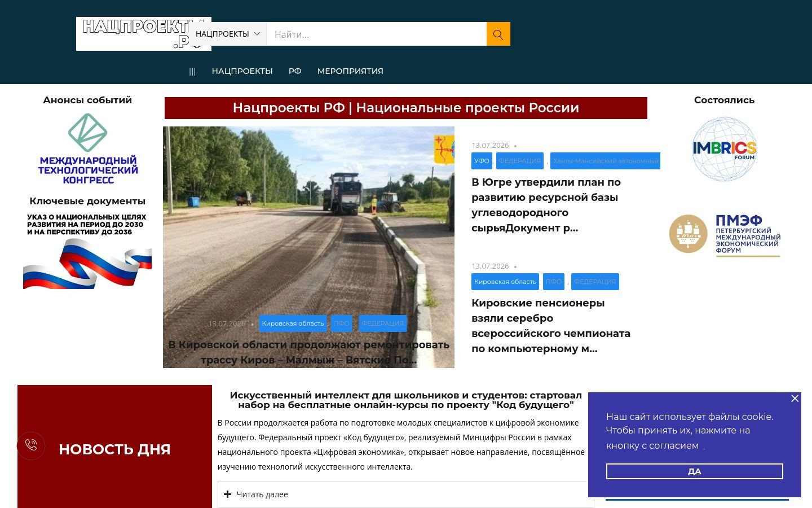Click the orange search magnifier button
This screenshot has width=812, height=508.
coord(498,34)
